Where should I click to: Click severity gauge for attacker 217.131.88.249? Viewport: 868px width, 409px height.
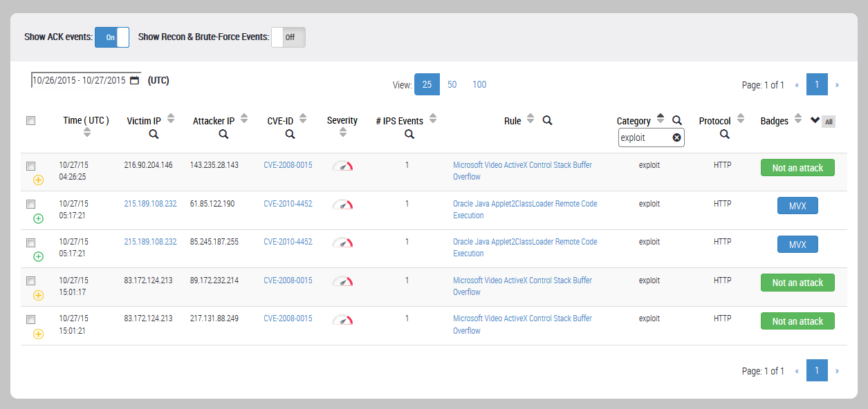(x=342, y=320)
